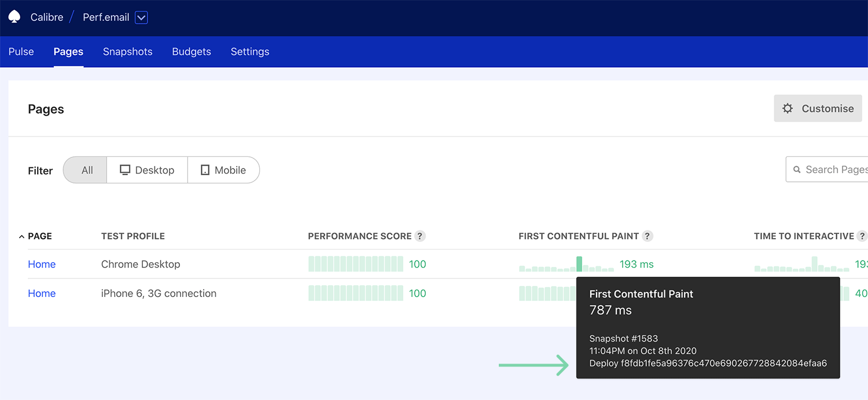
Task: Expand the green arrow's First Contentful Paint tooltip
Action: tap(534, 365)
